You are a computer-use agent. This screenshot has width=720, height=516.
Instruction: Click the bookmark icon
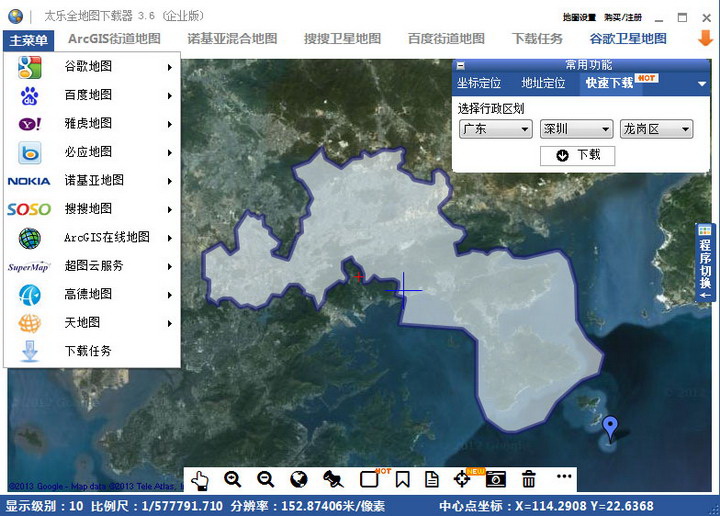coord(402,479)
